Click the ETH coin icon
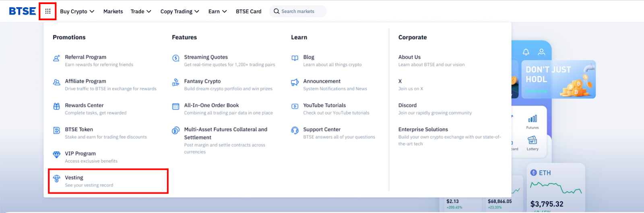The image size is (644, 213). click(534, 173)
